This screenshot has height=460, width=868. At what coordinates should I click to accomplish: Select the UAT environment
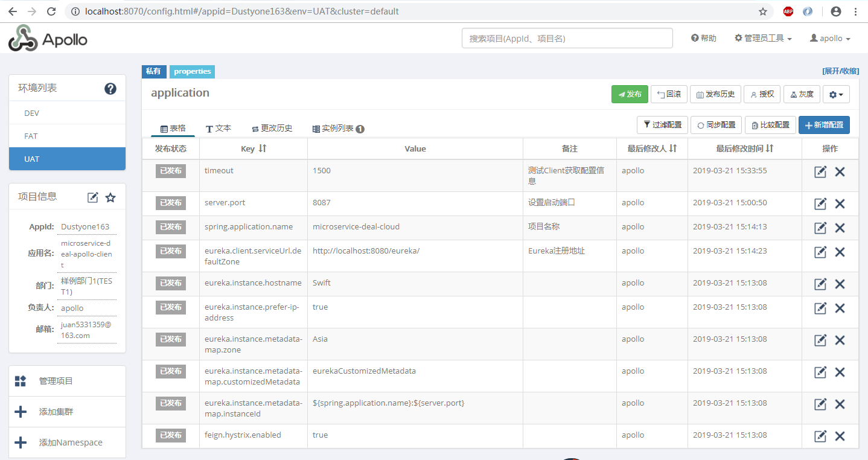pos(67,159)
